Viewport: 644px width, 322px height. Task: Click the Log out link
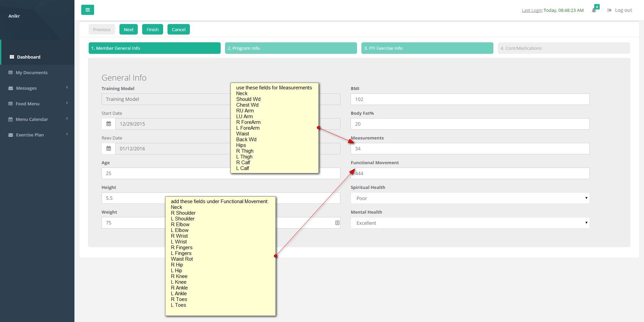pyautogui.click(x=623, y=10)
